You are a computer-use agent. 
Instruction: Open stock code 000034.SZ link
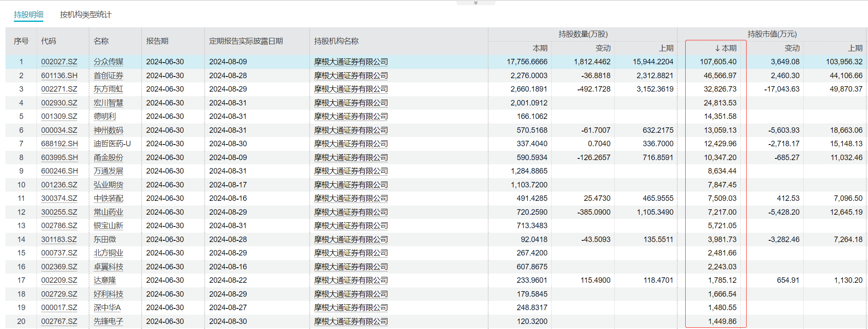pos(59,130)
